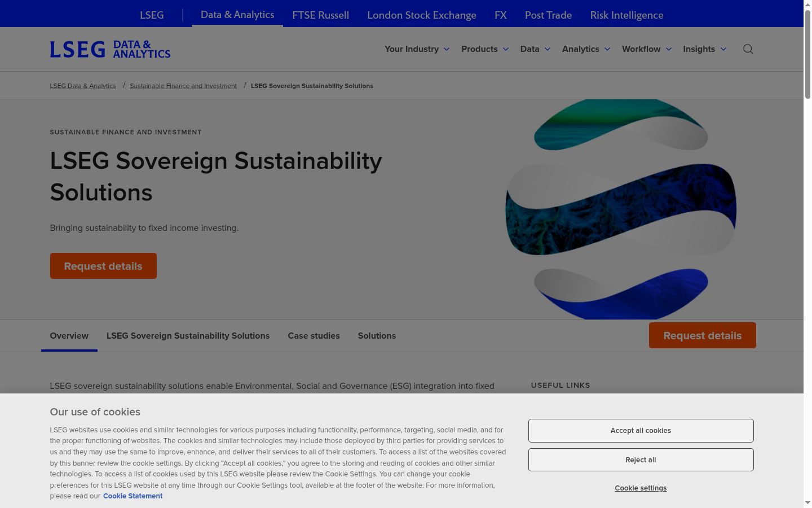812x508 pixels.
Task: Click the text Bringing sustainability to fixed income investing
Action: [144, 228]
